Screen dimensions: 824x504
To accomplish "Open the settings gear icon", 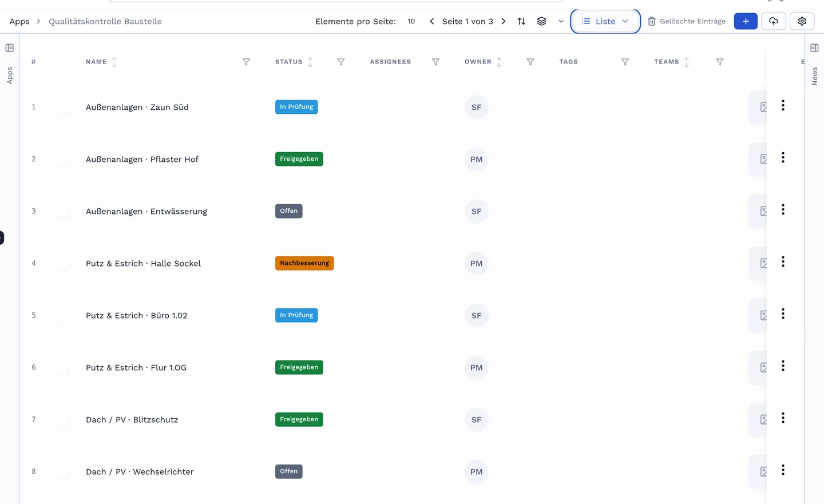I will point(802,21).
